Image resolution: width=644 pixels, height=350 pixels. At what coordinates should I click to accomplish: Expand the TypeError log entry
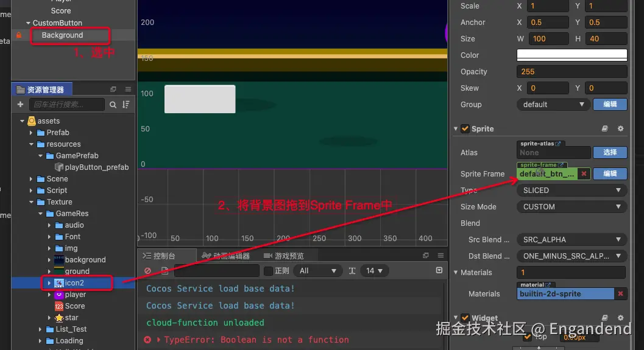point(158,340)
